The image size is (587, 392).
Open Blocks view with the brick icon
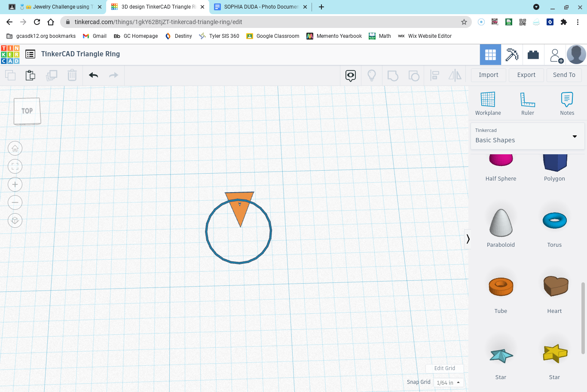[533, 55]
